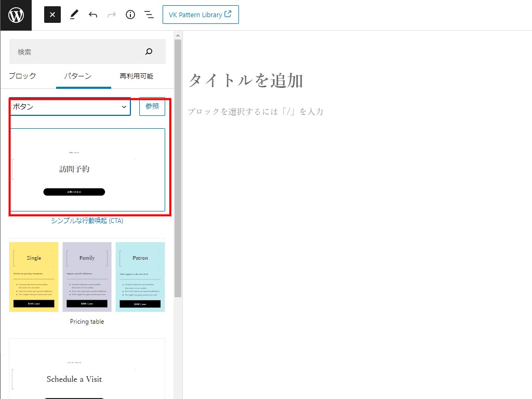Image resolution: width=532 pixels, height=399 pixels.
Task: Click the タイトルを追加 title field
Action: click(245, 81)
